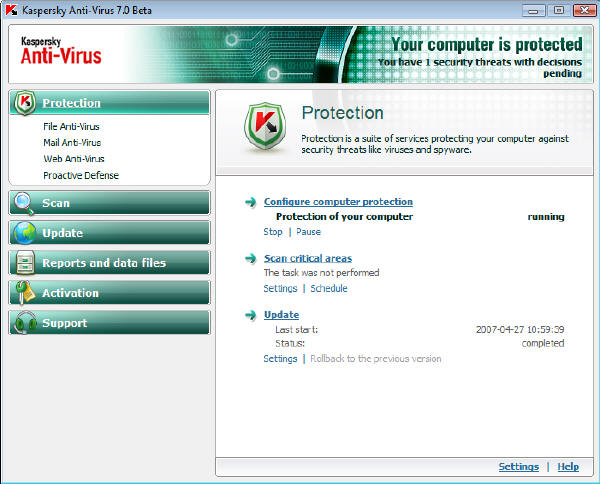The height and width of the screenshot is (484, 600).
Task: Click The task was not performed text
Action: 321,273
